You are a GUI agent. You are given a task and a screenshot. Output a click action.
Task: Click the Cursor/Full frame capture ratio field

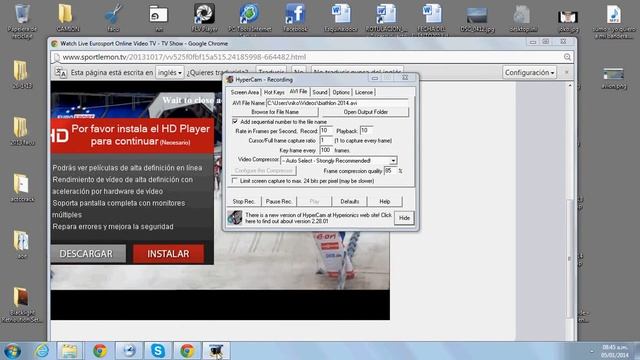pos(326,140)
